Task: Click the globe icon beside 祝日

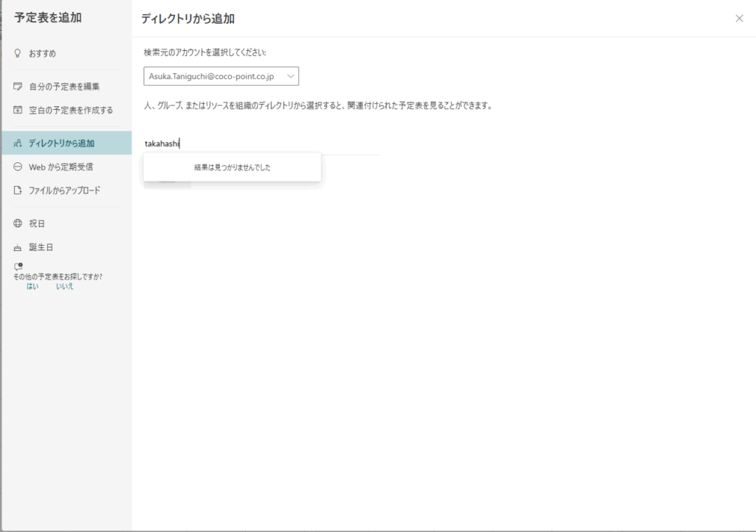Action: coord(18,224)
